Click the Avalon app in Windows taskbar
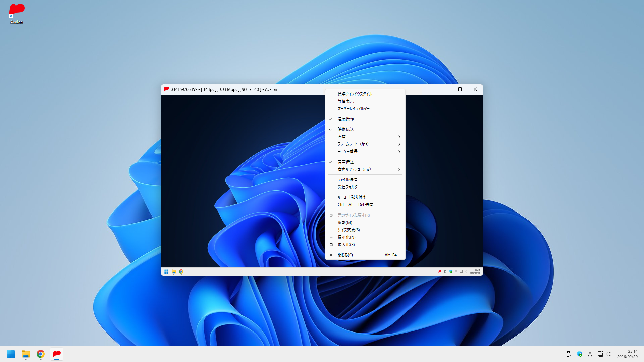Screen dimensions: 644x362 pyautogui.click(x=57, y=354)
